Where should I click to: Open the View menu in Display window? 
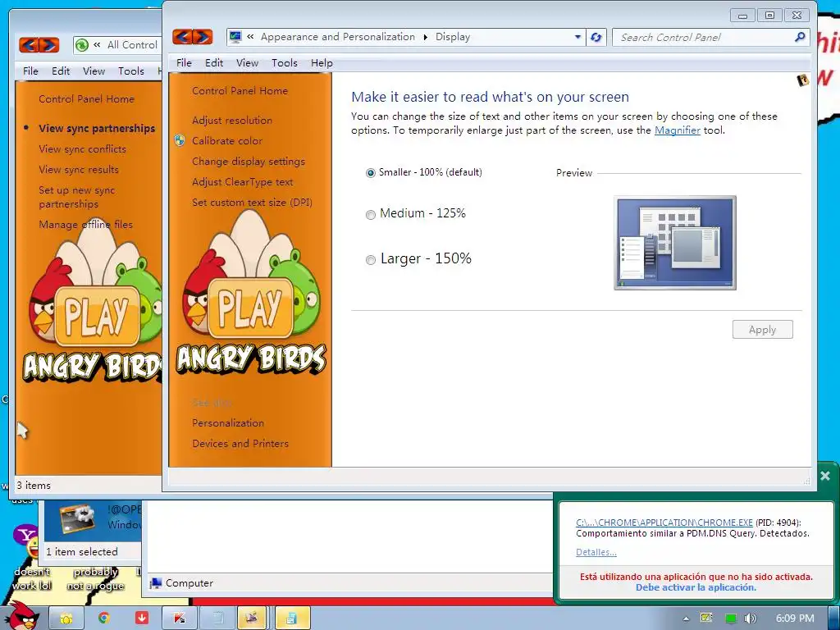coord(247,63)
